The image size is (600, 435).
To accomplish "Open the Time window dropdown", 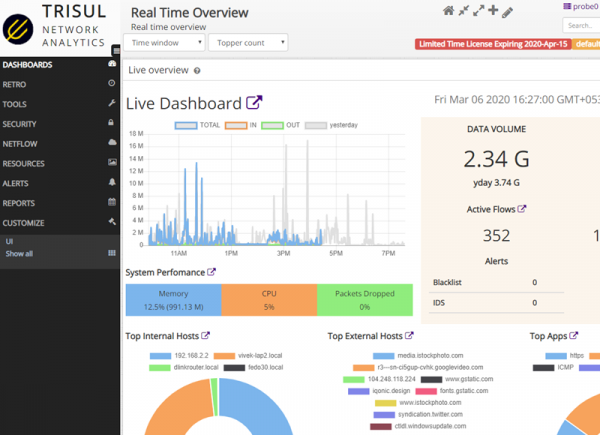I will (164, 43).
